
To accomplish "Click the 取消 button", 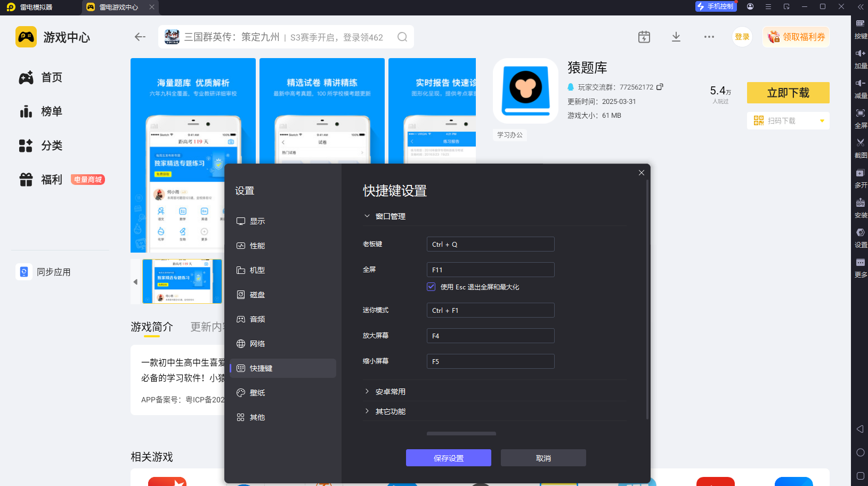I will point(543,458).
